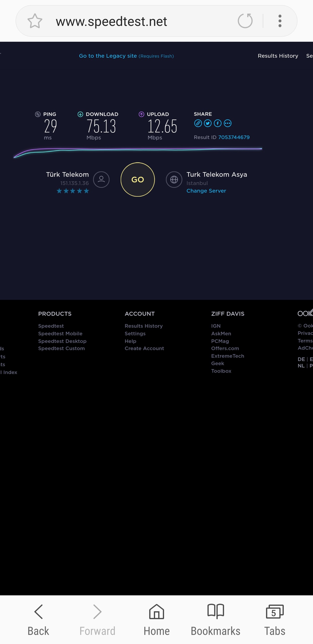Viewport: 313px width, 644px height.
Task: Open Speedtest link under Products
Action: pos(51,326)
